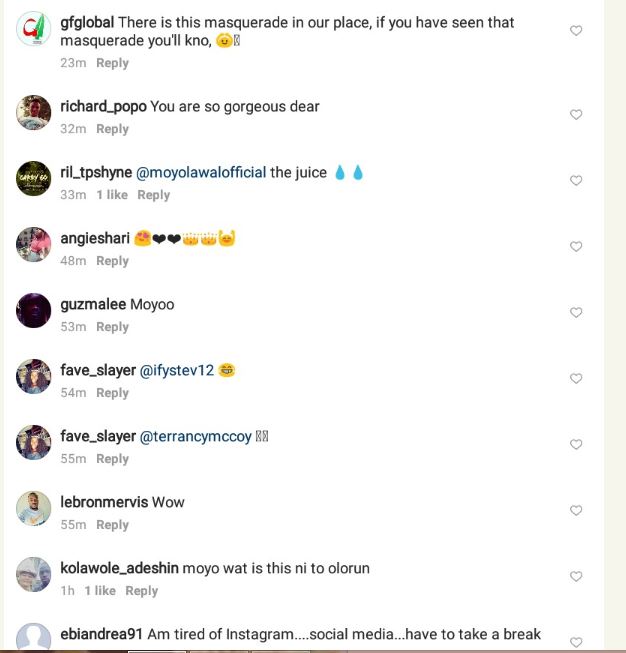Like gfglobal's masquerade comment with heart
Viewport: 626px width, 653px height.
[576, 31]
